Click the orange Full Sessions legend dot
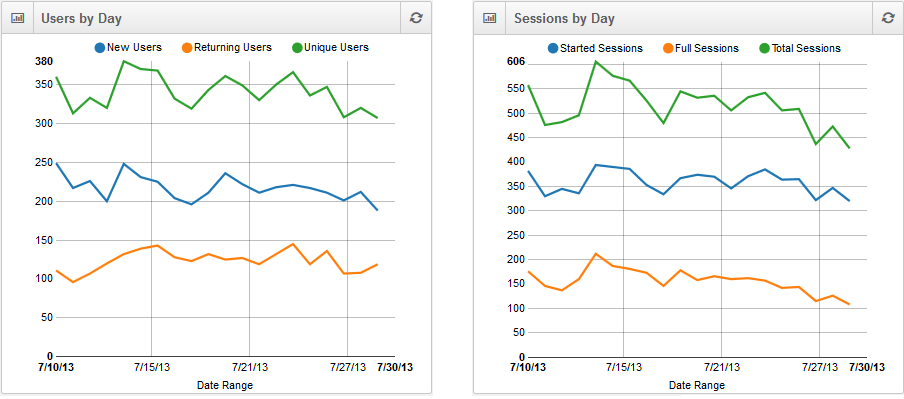 [x=668, y=49]
